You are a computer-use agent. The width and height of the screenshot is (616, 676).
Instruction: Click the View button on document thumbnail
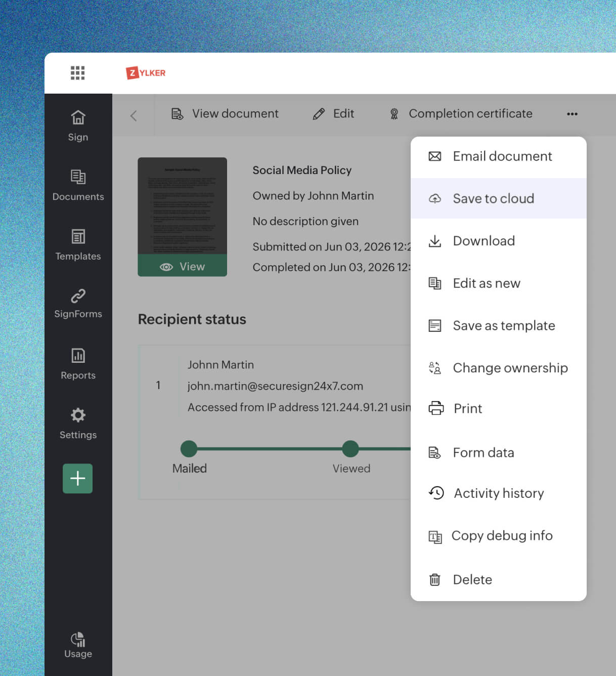coord(182,266)
